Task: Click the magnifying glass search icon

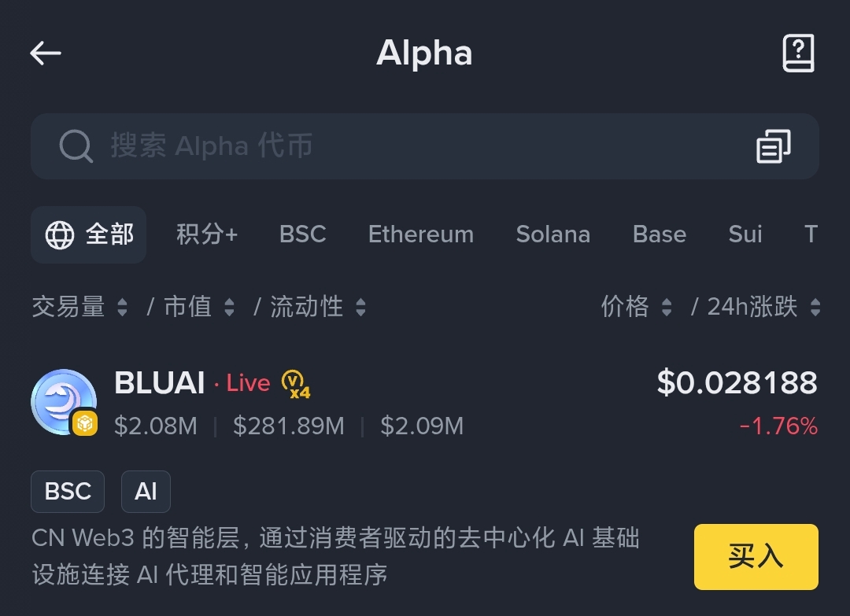Action: pyautogui.click(x=76, y=146)
